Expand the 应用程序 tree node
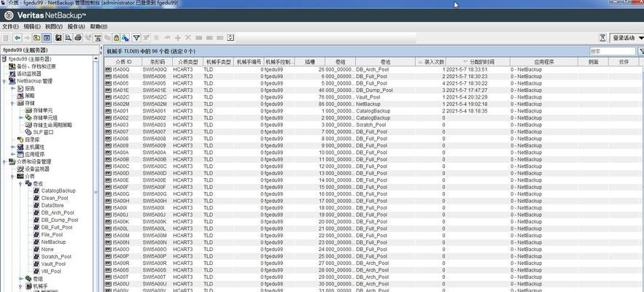 [x=12, y=154]
